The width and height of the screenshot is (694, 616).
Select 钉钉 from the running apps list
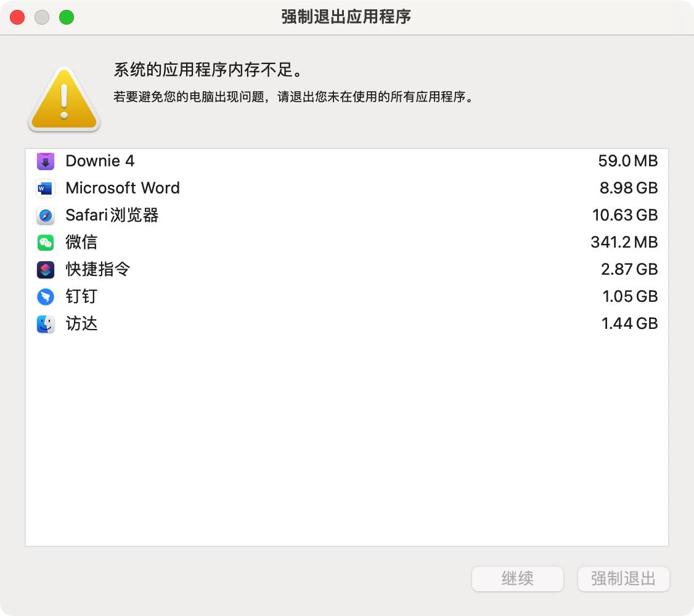pyautogui.click(x=81, y=296)
